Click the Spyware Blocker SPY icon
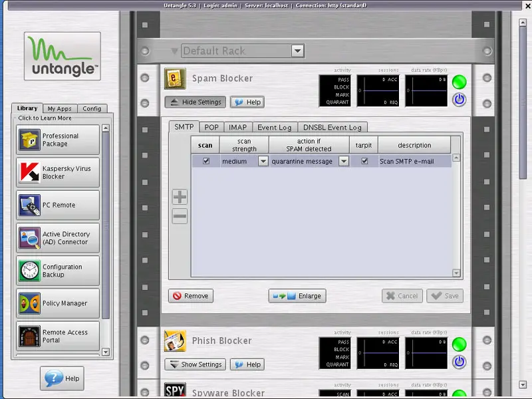Viewport: 532px width, 399px height. [x=175, y=390]
